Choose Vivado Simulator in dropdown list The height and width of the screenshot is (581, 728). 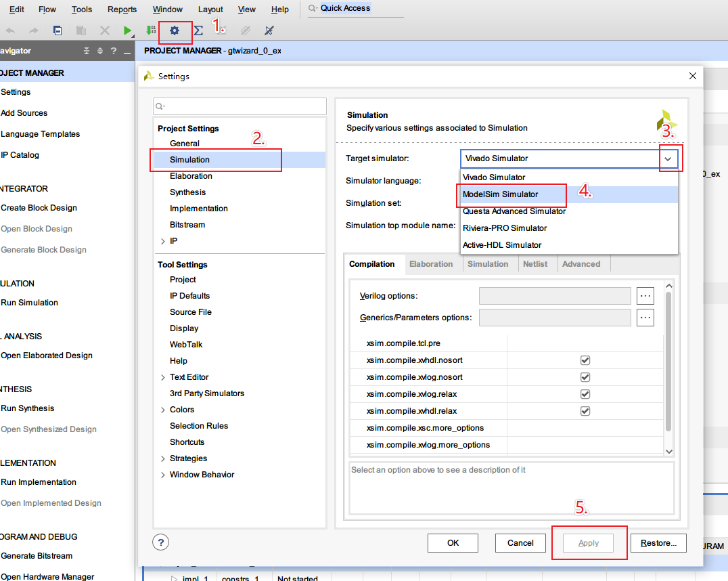pos(569,177)
